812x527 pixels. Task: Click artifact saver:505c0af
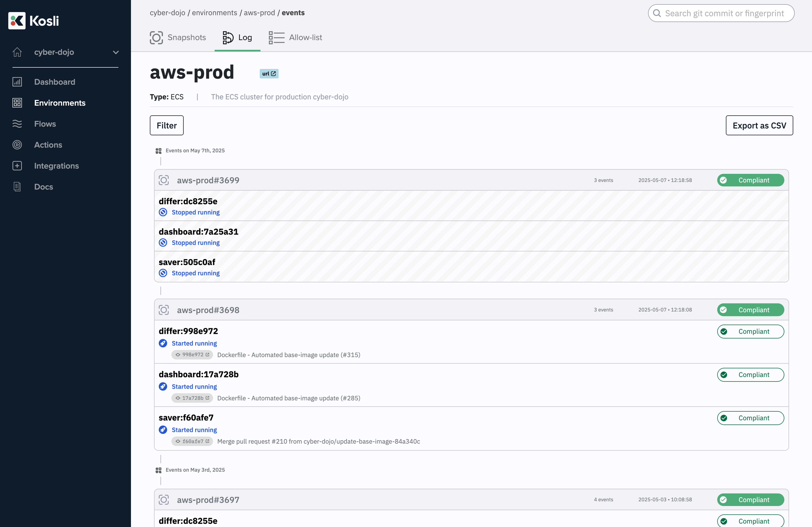tap(187, 262)
